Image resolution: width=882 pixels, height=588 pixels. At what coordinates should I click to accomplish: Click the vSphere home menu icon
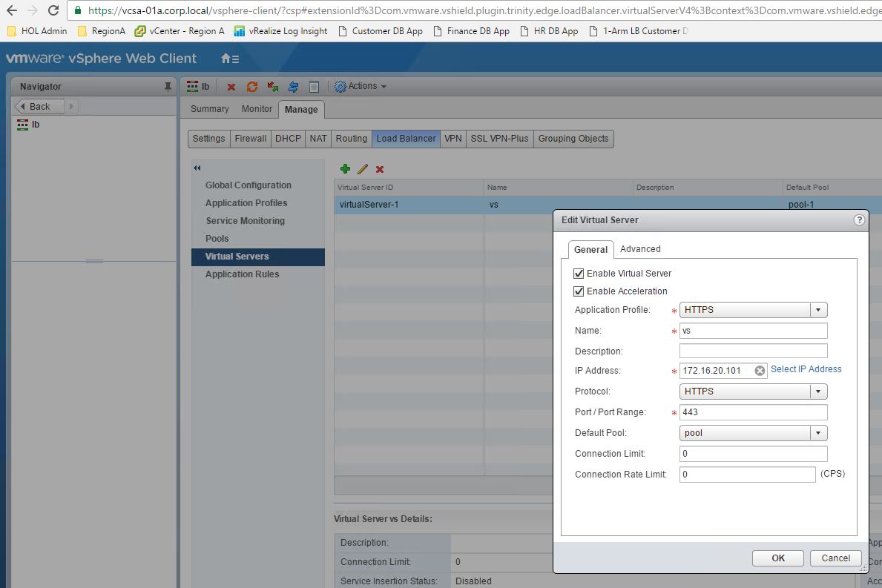(229, 59)
